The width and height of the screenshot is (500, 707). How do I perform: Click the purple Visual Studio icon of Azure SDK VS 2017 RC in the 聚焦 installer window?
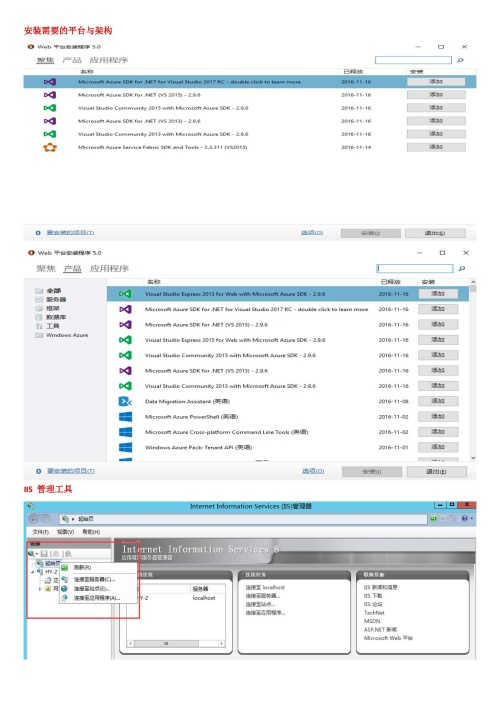pyautogui.click(x=50, y=82)
